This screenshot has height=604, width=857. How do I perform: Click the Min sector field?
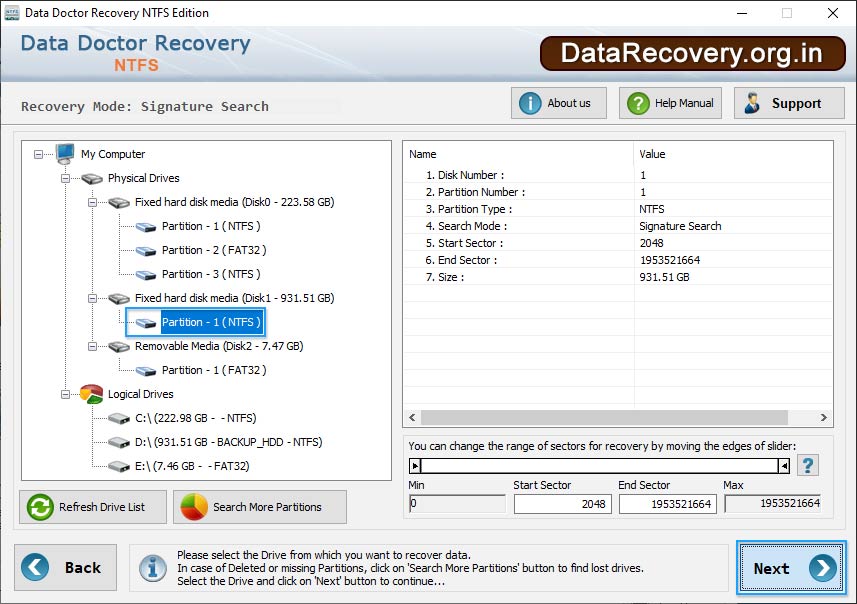coord(457,503)
